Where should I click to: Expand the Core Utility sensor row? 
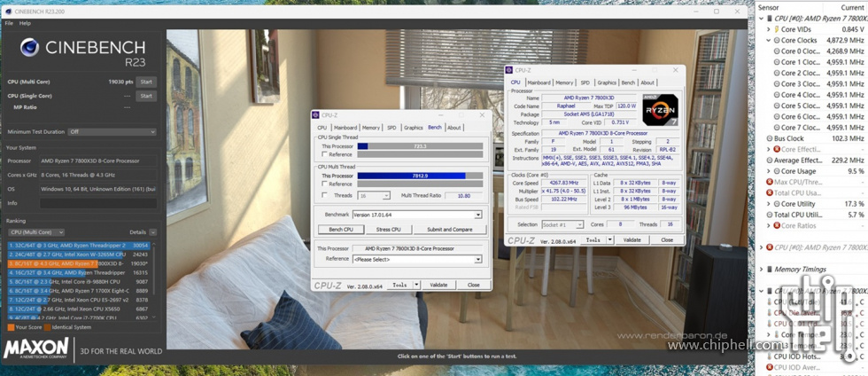pos(769,204)
